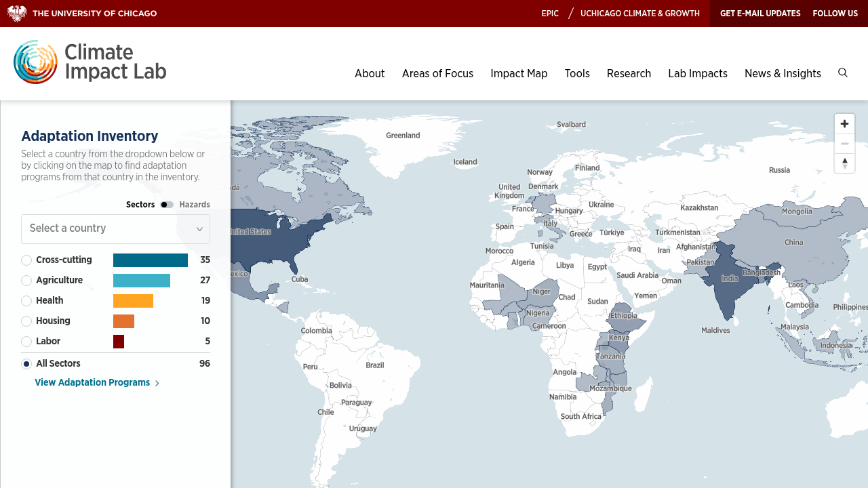Click the Nigeria label on the map
868x488 pixels.
click(x=538, y=313)
